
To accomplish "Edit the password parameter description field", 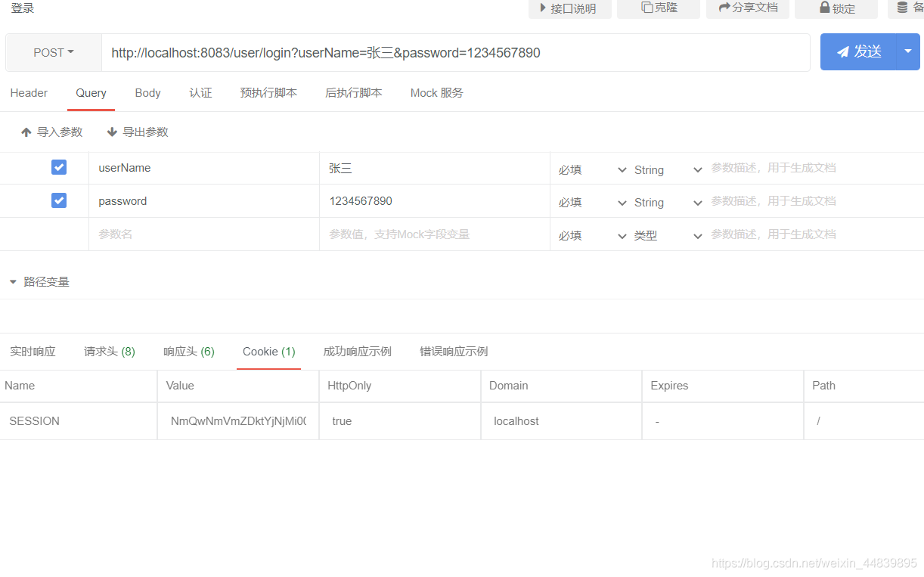I will click(x=815, y=201).
